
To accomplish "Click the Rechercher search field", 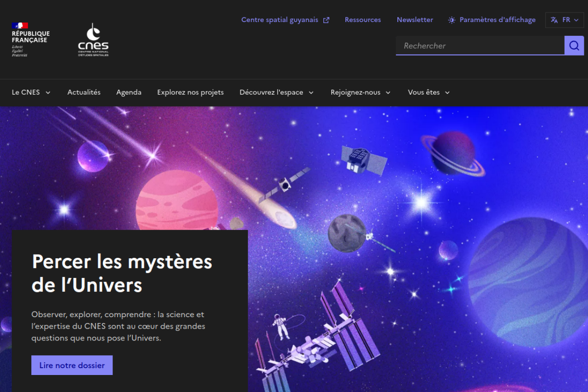I will (480, 45).
